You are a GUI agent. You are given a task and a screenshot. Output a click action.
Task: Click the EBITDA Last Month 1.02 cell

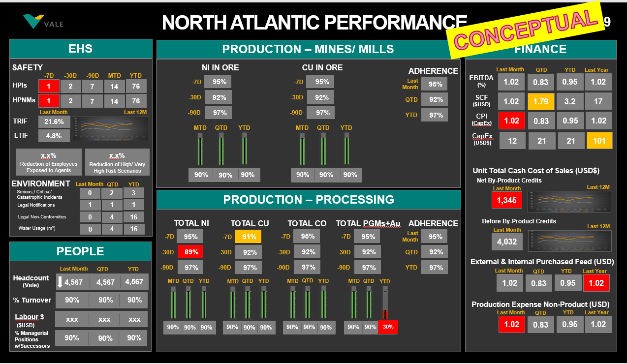pyautogui.click(x=511, y=82)
